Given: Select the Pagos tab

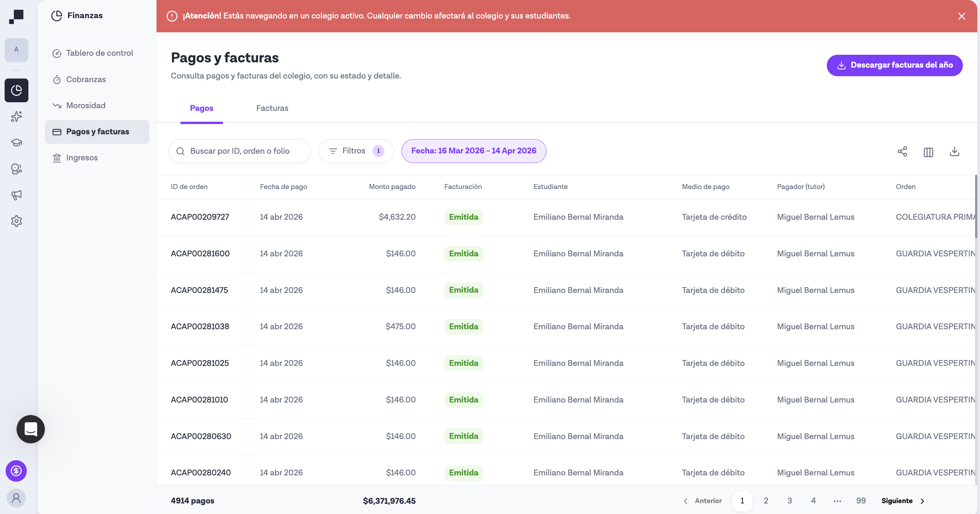Looking at the screenshot, I should 202,108.
